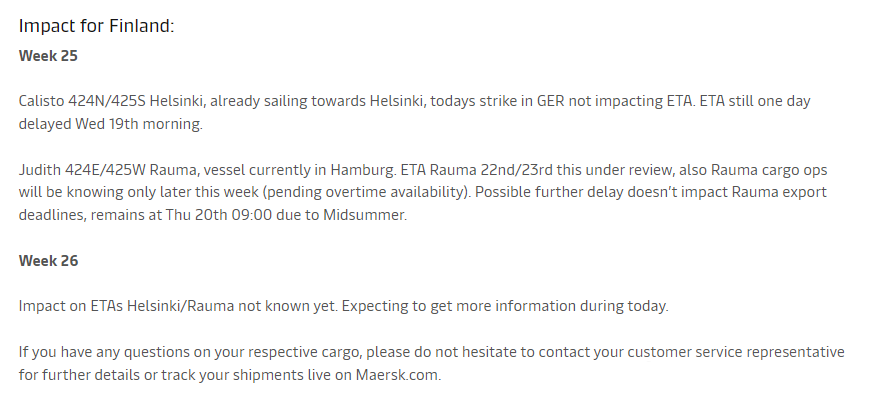878x409 pixels.
Task: Click the Maersk.com link text
Action: pyautogui.click(x=398, y=375)
